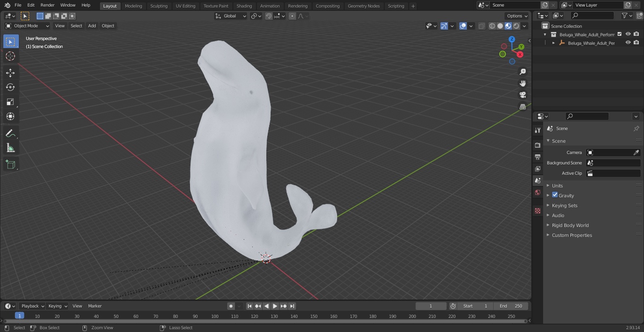
Task: Open the Options dropdown in viewport
Action: coord(517,16)
